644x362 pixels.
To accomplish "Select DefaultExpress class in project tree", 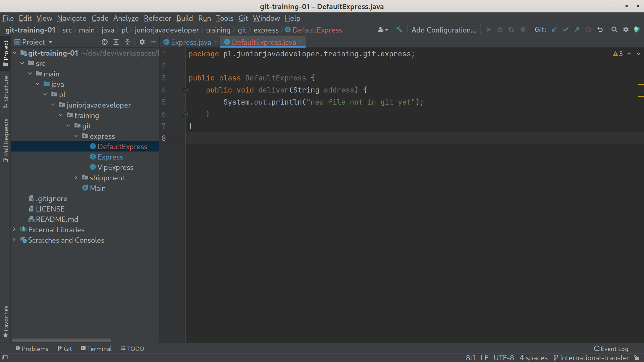I will click(122, 146).
